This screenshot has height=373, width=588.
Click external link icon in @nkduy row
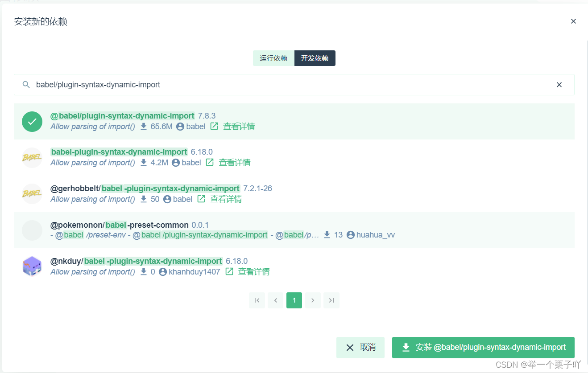229,272
